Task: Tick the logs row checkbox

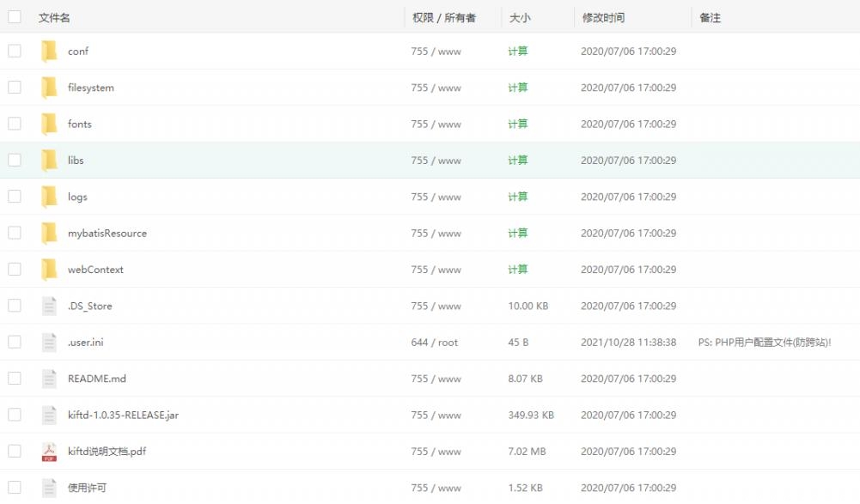Action: click(15, 197)
